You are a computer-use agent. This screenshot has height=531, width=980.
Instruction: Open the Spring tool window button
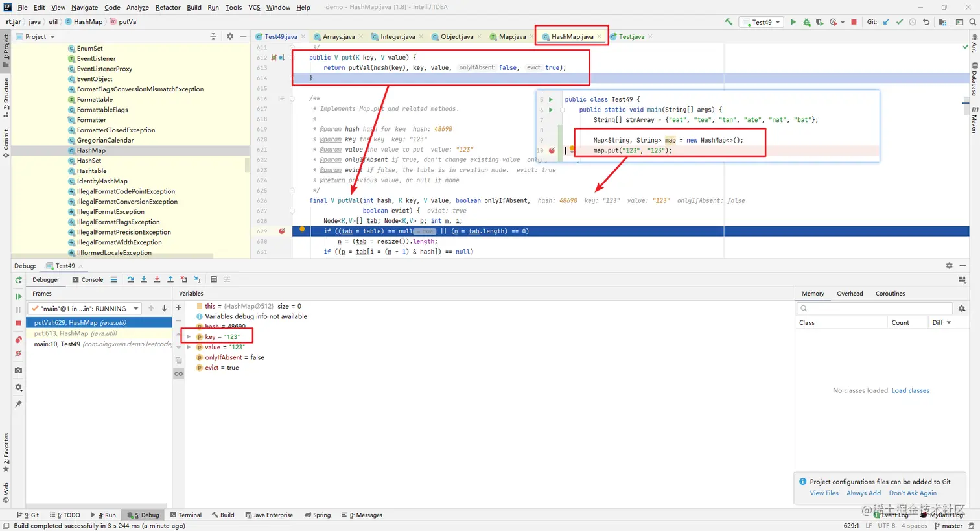(x=318, y=515)
